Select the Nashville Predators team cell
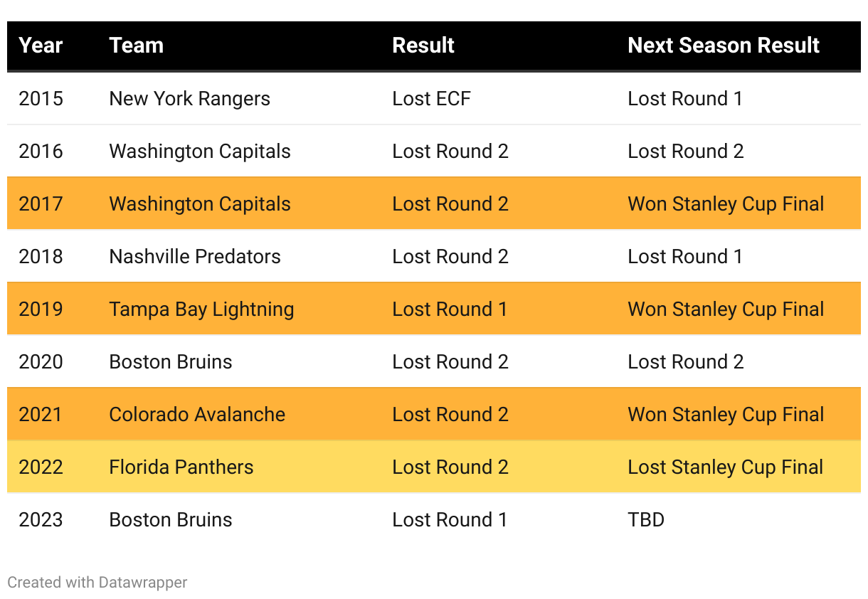The image size is (868, 599). (195, 257)
